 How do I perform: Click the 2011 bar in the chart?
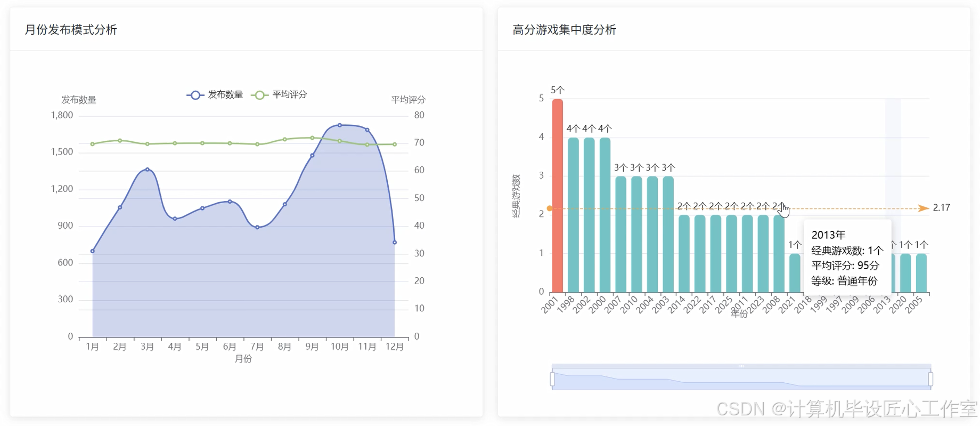pos(747,254)
